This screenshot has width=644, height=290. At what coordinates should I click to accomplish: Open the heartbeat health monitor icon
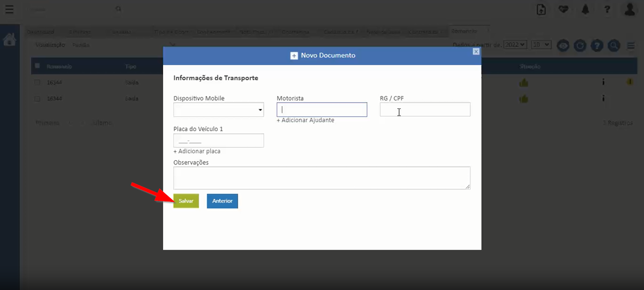coord(563,9)
